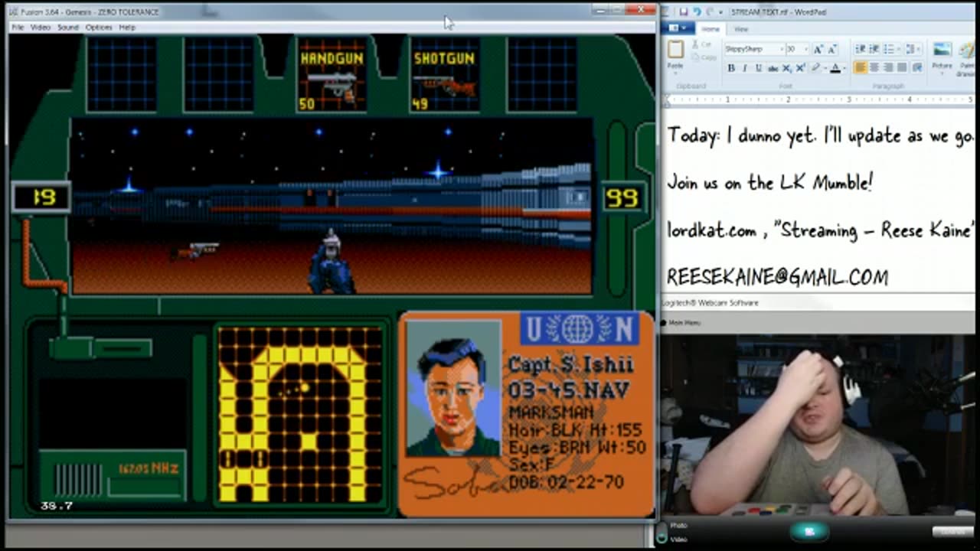Place cursor in line "Join us on the LK Mumble!"
This screenshot has width=980, height=551.
(770, 183)
